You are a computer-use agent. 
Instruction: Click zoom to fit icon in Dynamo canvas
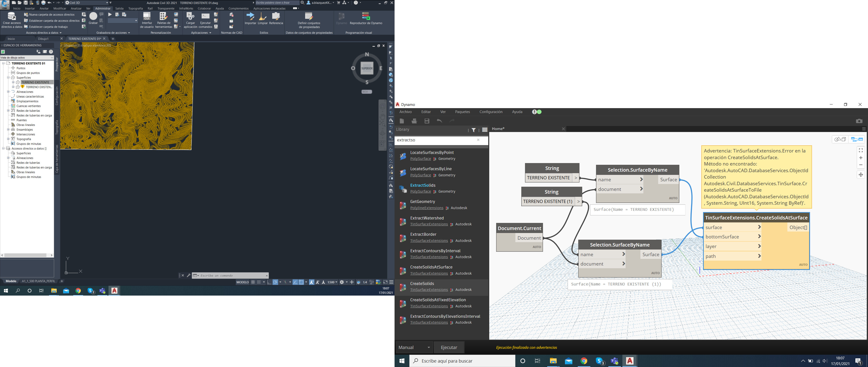[861, 150]
